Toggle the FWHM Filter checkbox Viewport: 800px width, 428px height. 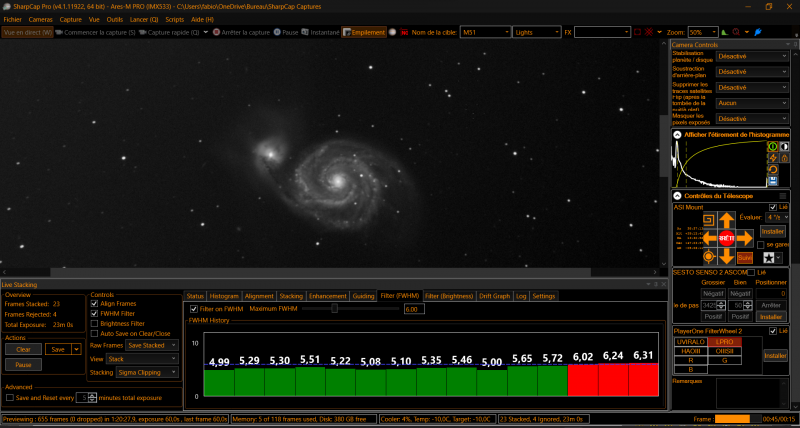pyautogui.click(x=94, y=314)
